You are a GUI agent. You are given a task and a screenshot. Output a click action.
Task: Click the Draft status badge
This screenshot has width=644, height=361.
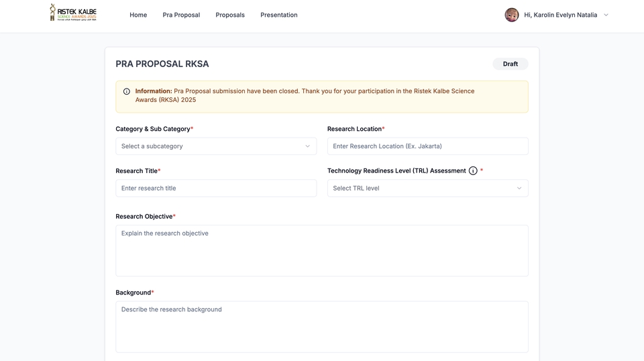pyautogui.click(x=511, y=64)
